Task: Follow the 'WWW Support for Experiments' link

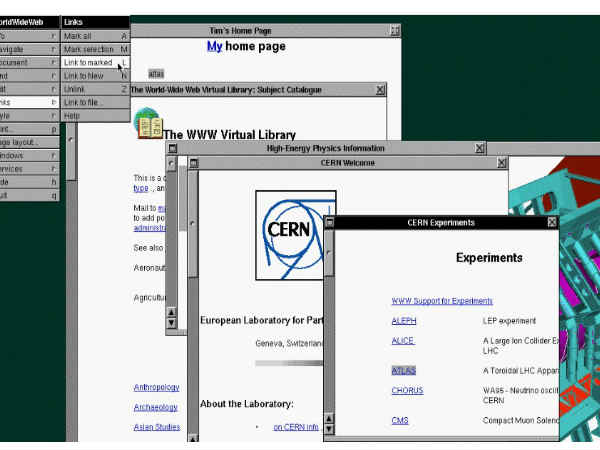Action: (441, 301)
